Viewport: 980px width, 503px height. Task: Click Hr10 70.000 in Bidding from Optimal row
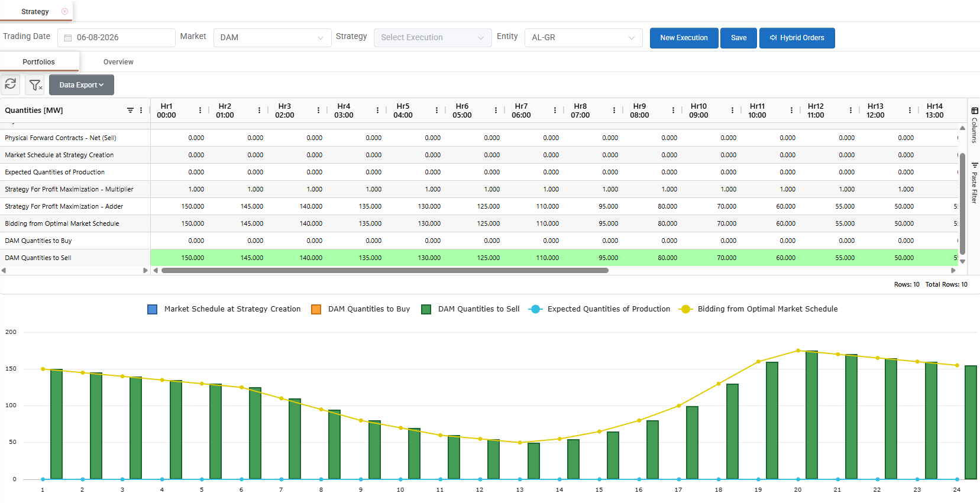(x=713, y=223)
